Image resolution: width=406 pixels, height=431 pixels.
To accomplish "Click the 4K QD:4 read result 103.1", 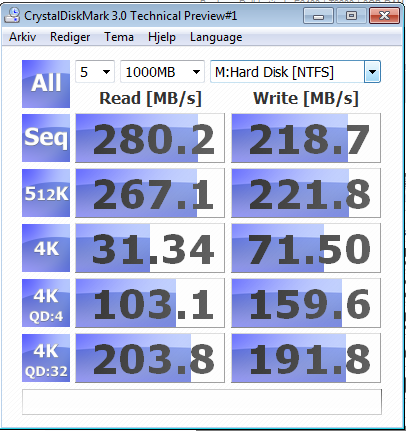I will point(150,303).
